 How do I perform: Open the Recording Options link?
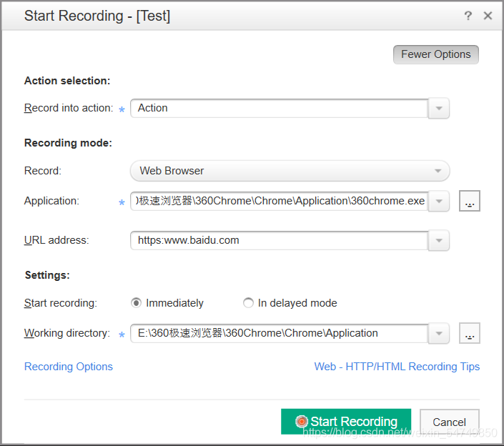point(69,367)
